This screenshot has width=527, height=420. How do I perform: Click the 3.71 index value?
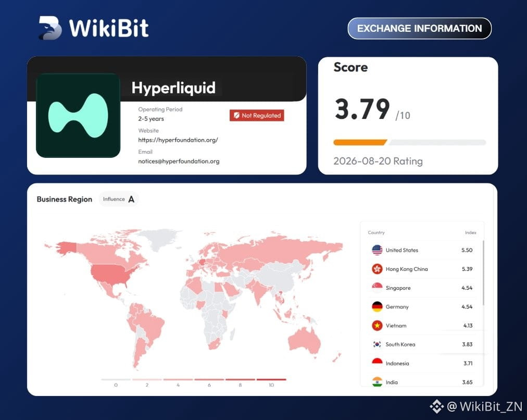point(468,363)
